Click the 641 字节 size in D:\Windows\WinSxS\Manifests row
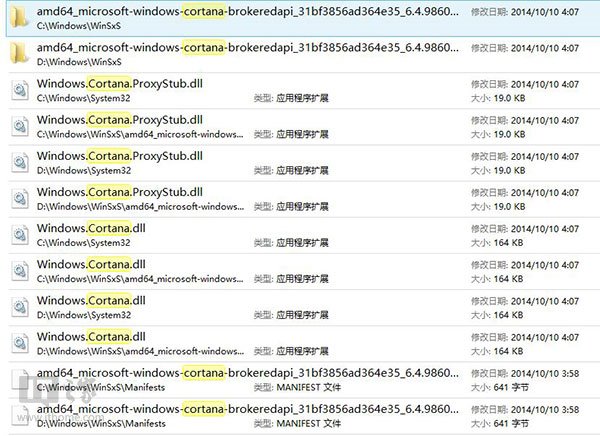This screenshot has height=436, width=600. point(511,424)
